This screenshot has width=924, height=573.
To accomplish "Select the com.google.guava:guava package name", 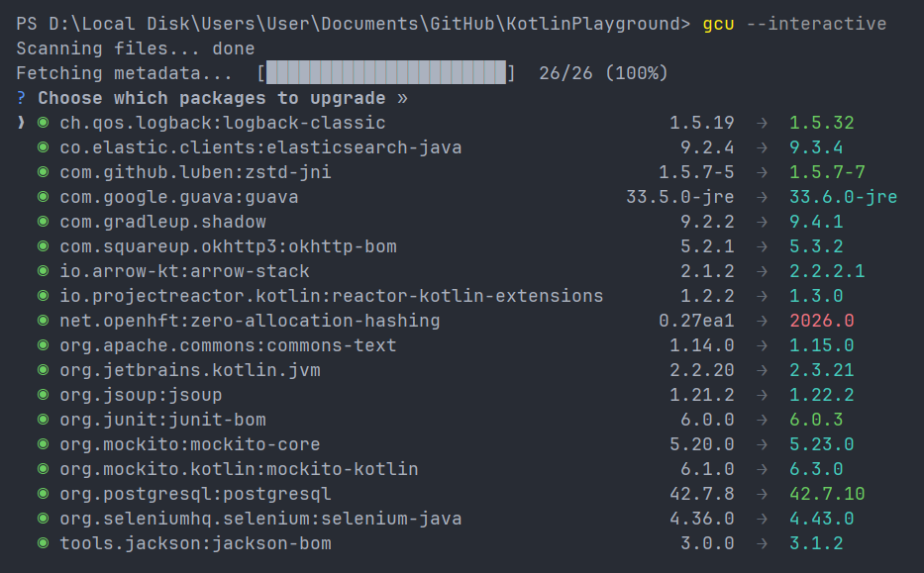I will point(178,197).
